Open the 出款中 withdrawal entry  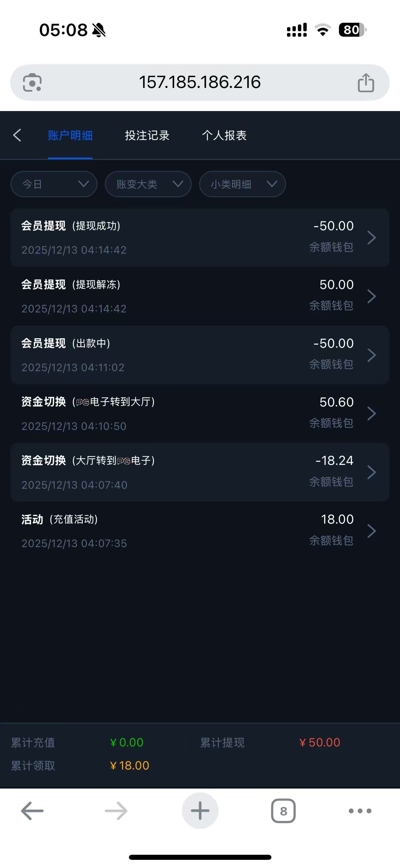click(200, 355)
